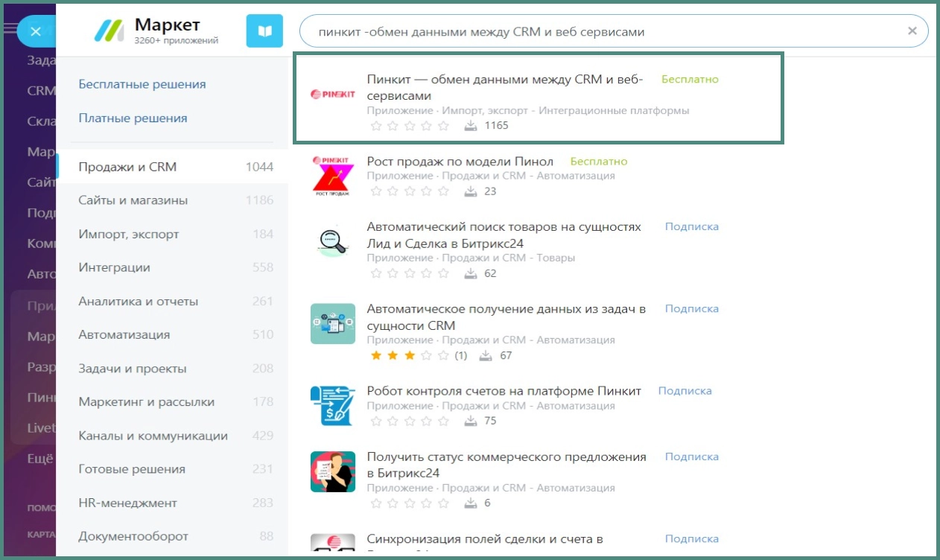The image size is (940, 560).
Task: Select the 'Сайты и магазины' category
Action: tap(133, 200)
